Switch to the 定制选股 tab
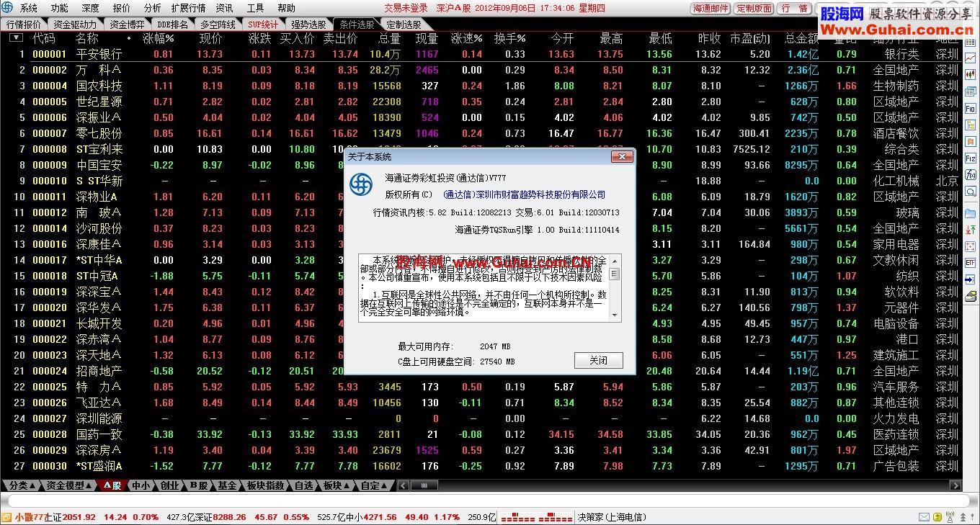This screenshot has height=525, width=980. [x=404, y=24]
